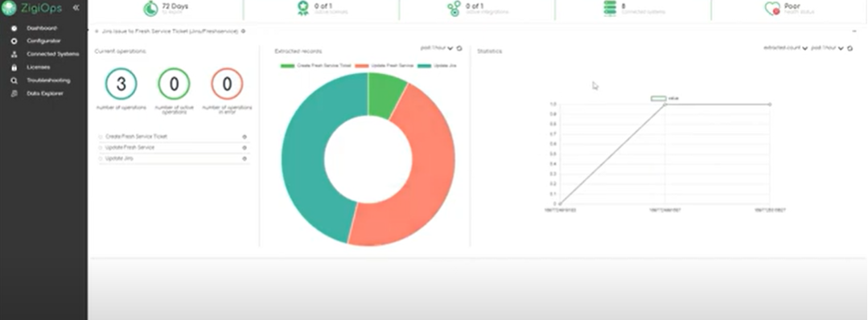This screenshot has height=320, width=868.
Task: Open the extracted count dropdown in Statistics
Action: [785, 48]
